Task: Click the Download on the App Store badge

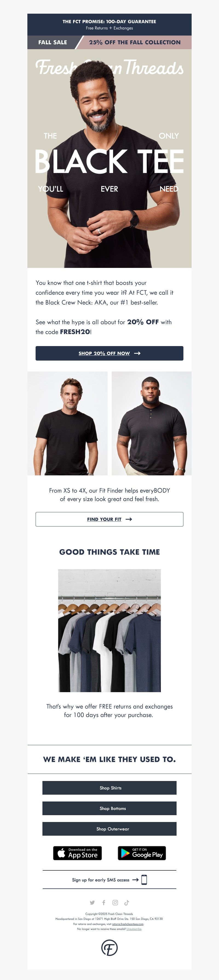Action: pos(77,853)
